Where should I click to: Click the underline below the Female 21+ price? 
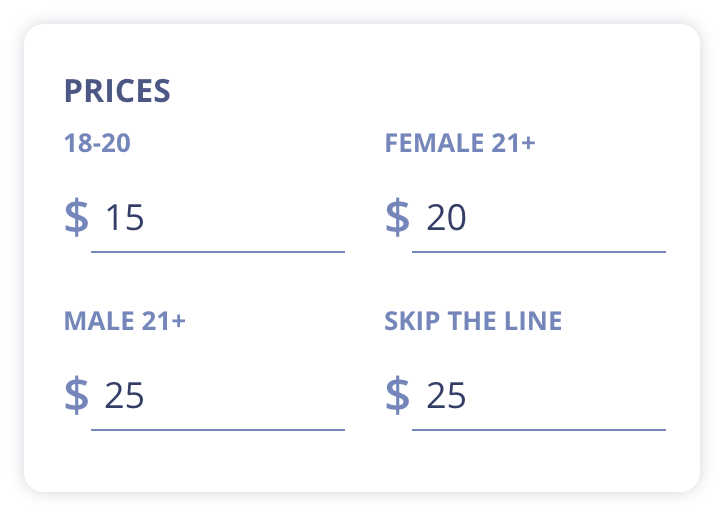539,252
